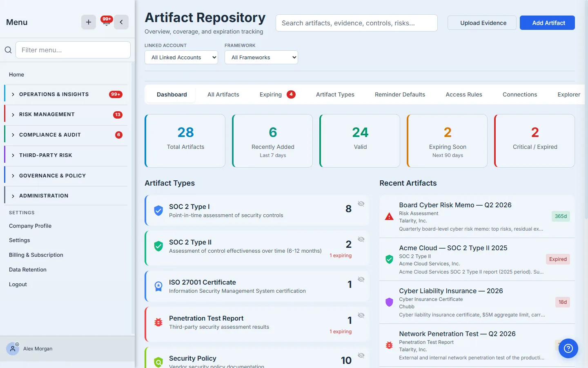588x368 pixels.
Task: Click the Valid artifacts stat card
Action: coord(360,141)
